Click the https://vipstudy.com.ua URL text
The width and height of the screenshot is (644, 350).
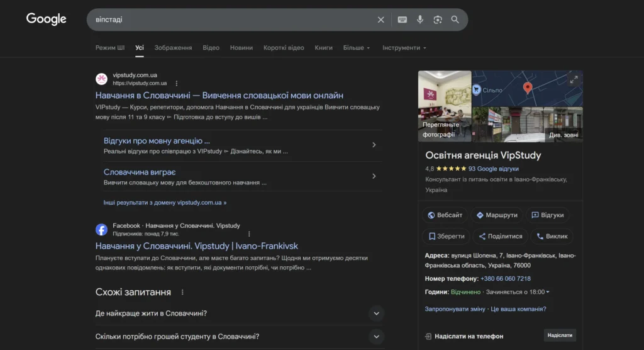click(140, 83)
